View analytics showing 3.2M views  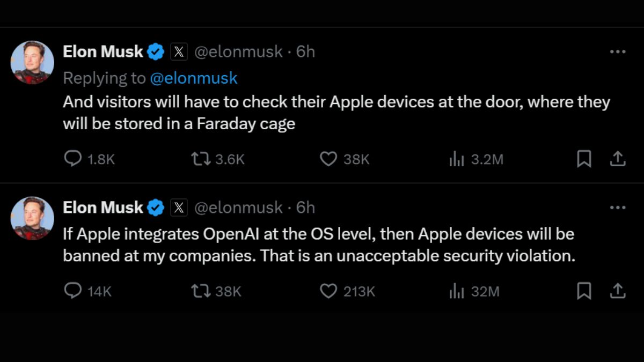coord(456,159)
